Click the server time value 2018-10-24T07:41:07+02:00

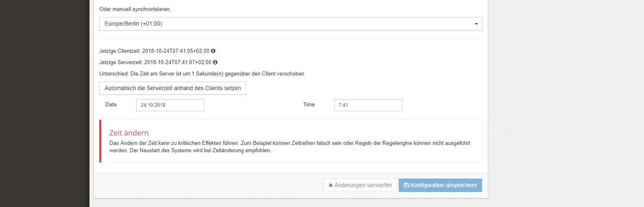coord(178,63)
